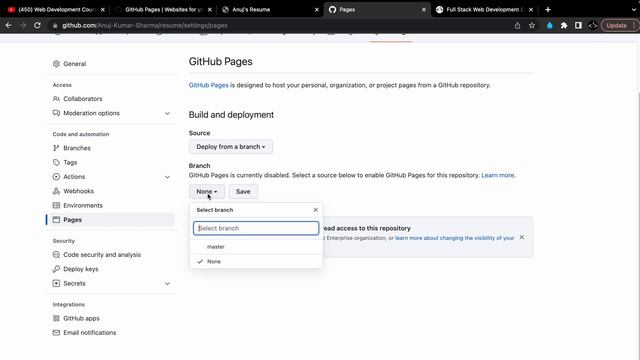
Task: Close the Anuj's Resume tab
Action: click(x=317, y=9)
